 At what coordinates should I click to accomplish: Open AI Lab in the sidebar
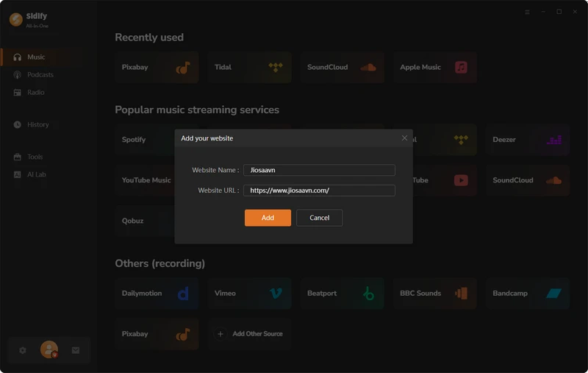(37, 175)
